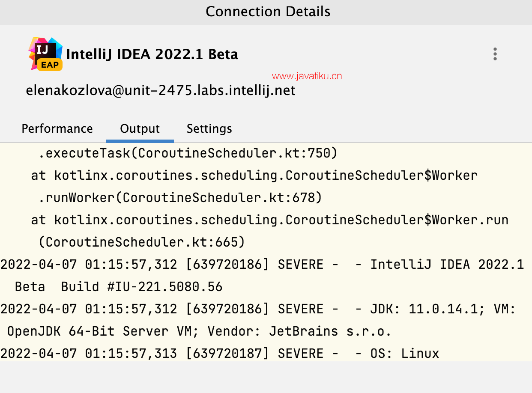Click the .executeTask(CoroutineScheduler.kt:750) log line
This screenshot has height=393, width=532.
point(188,153)
